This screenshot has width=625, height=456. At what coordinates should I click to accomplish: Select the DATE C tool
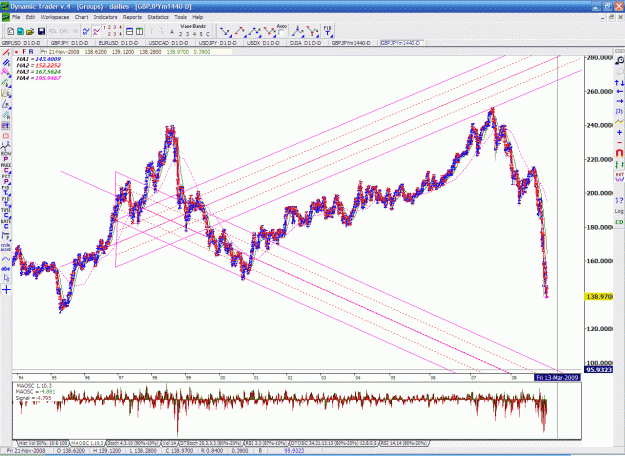point(6,224)
